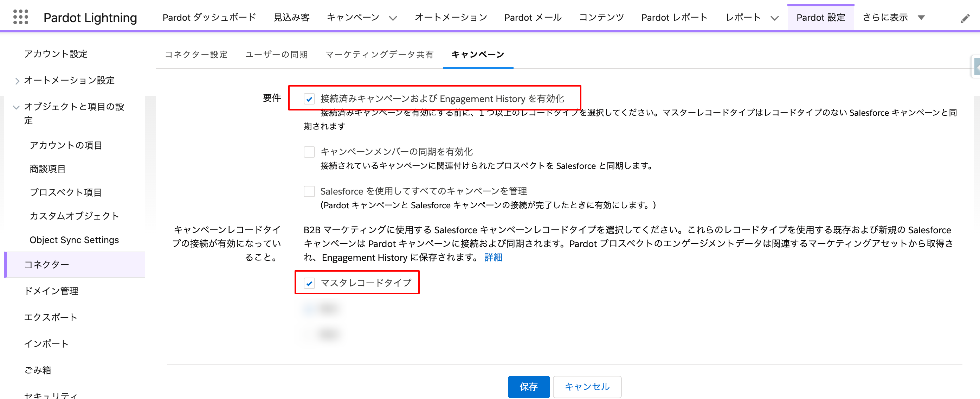Select 商談項目 in sidebar
Viewport: 980px width, 399px height.
point(47,169)
